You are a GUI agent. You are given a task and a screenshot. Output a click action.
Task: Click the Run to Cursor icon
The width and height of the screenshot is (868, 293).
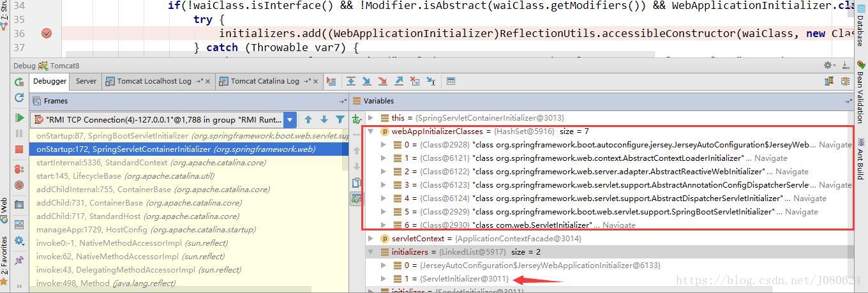[431, 81]
